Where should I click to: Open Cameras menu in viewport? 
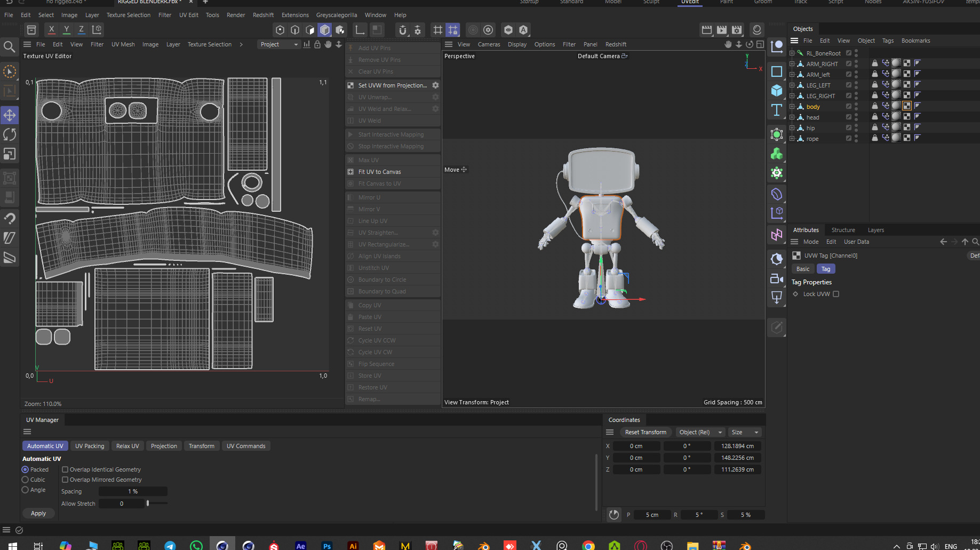click(x=489, y=44)
